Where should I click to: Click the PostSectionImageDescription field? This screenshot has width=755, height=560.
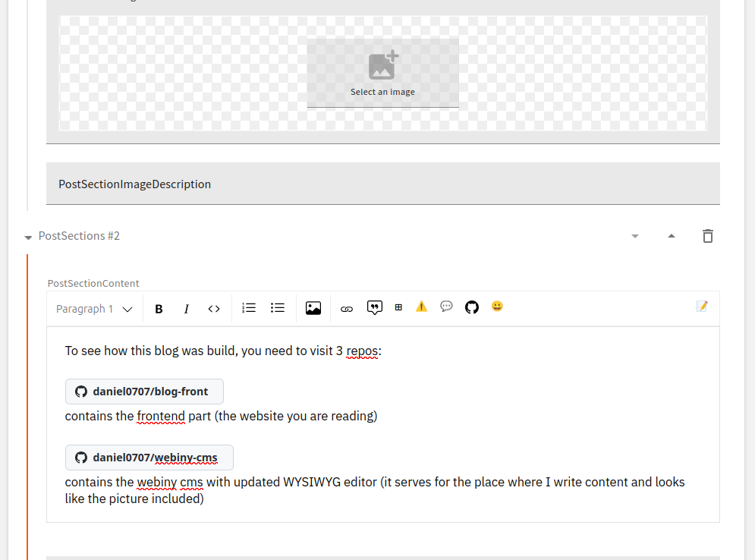(134, 184)
